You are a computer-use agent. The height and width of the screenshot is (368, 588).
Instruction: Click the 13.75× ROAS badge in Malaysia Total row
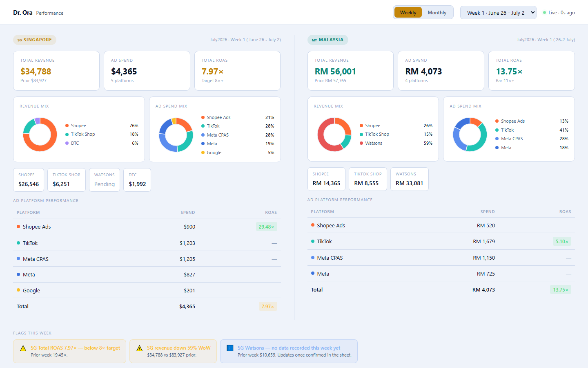click(x=561, y=290)
